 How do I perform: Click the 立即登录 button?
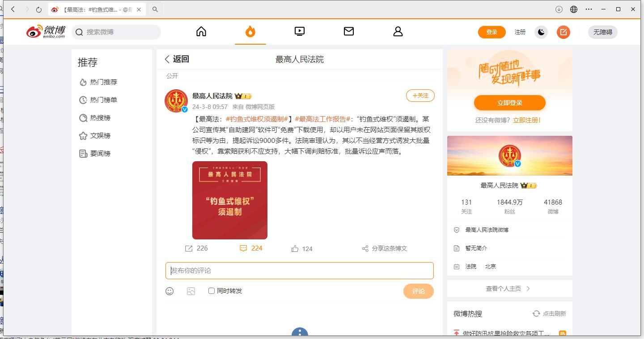coord(509,103)
